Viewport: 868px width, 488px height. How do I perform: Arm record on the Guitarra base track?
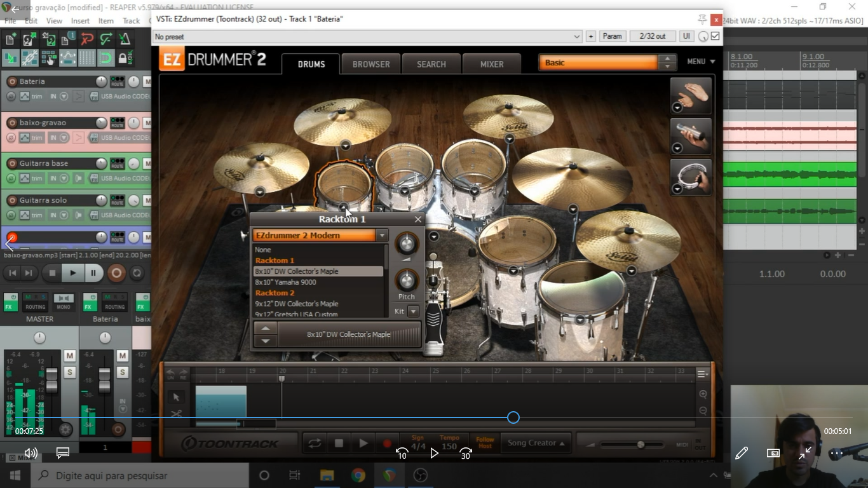(x=11, y=163)
